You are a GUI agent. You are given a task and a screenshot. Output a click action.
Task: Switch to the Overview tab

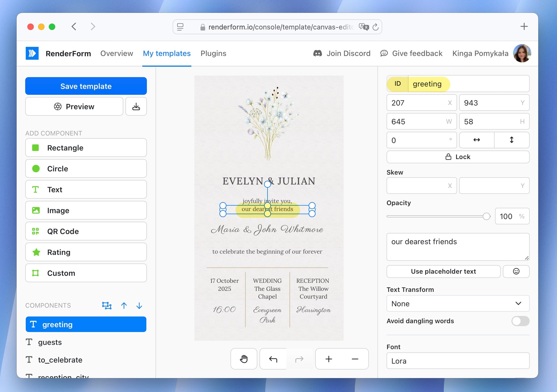(x=117, y=53)
